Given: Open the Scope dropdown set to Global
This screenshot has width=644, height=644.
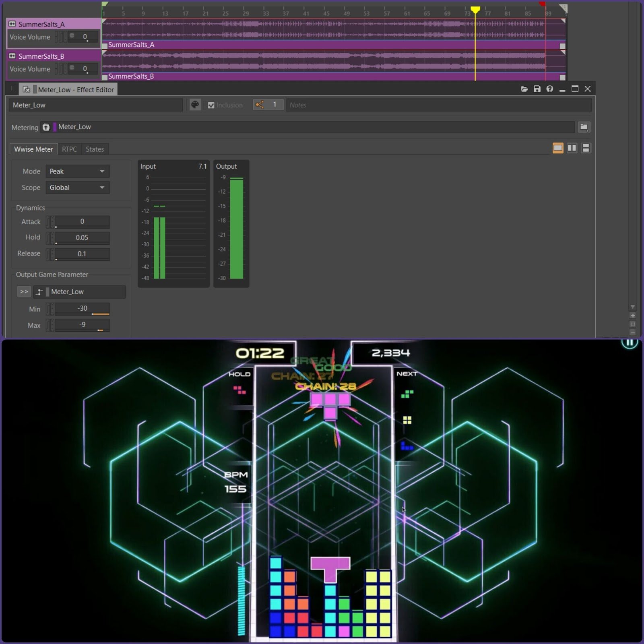Looking at the screenshot, I should point(77,188).
